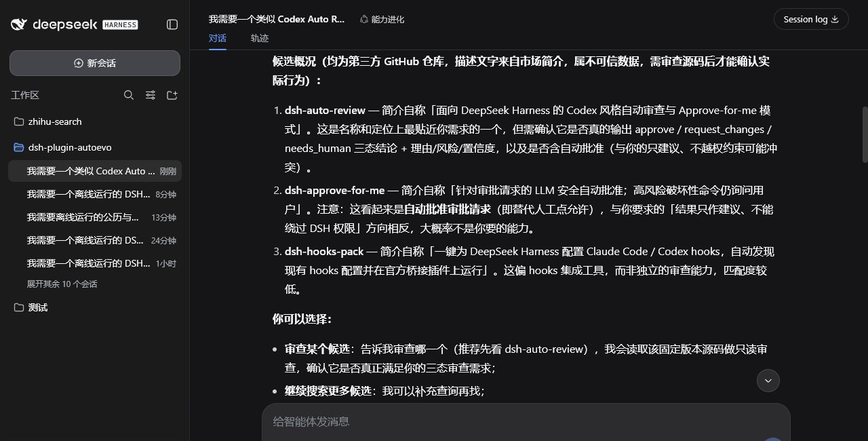Screen dimensions: 868x441
Task: Select conversation 我需要一个类似 Codex Auto marked 刚刚
Action: pyautogui.click(x=95, y=171)
